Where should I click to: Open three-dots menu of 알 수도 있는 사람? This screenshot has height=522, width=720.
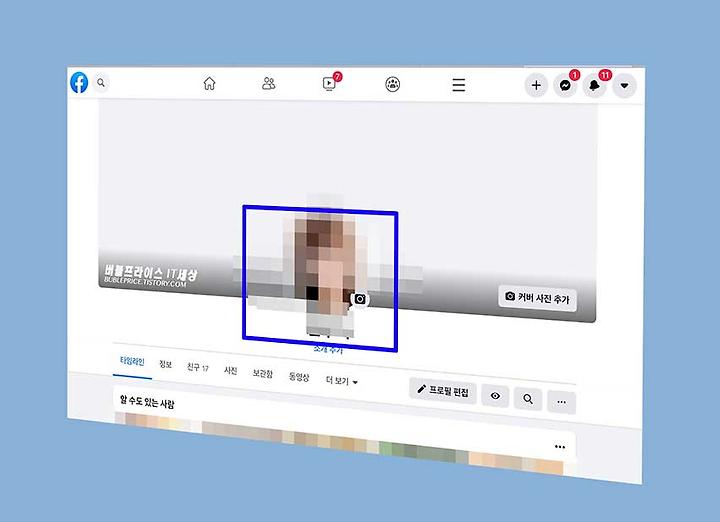tap(560, 447)
